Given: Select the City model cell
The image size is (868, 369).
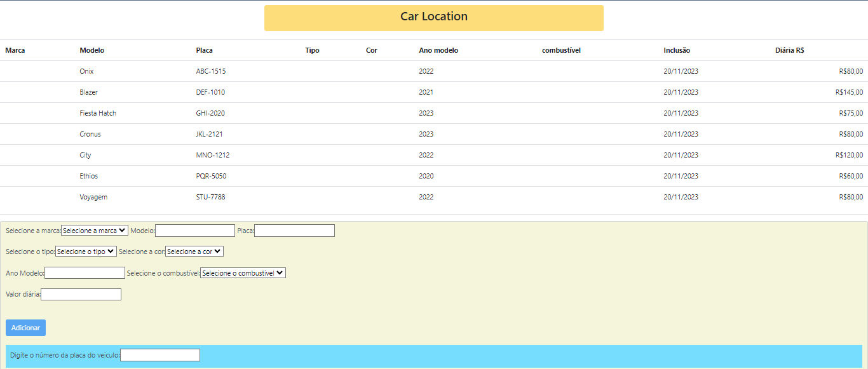Looking at the screenshot, I should [x=85, y=155].
